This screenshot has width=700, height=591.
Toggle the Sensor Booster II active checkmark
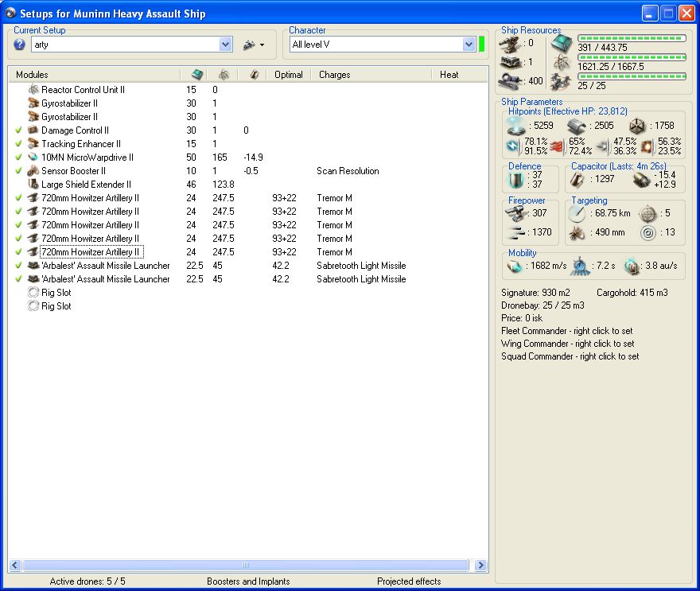[18, 170]
